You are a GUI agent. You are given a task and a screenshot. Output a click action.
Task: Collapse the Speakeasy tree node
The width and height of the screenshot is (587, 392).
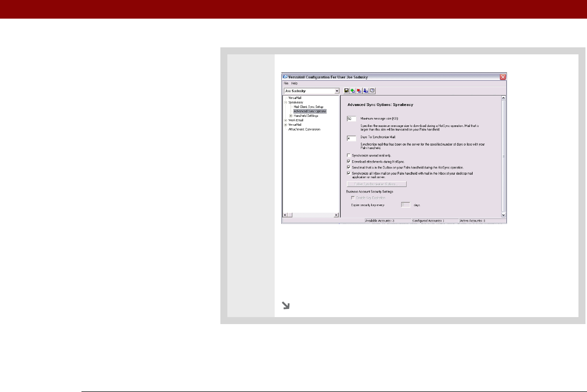click(x=286, y=102)
